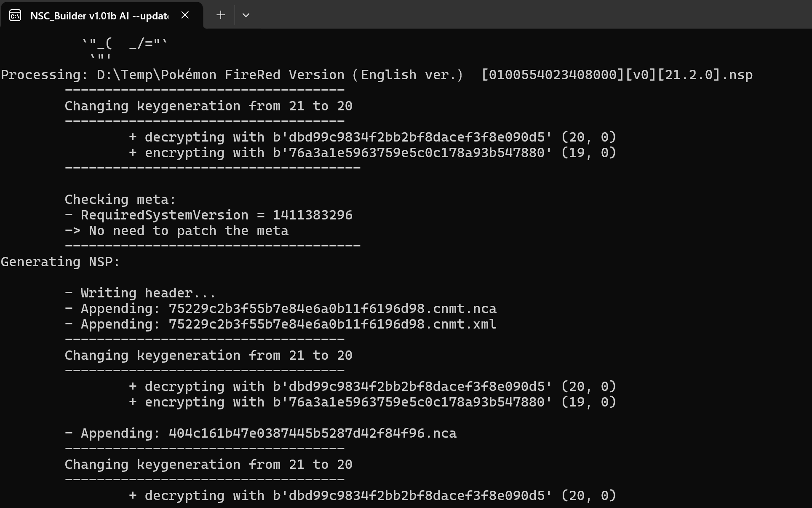Click the bottom-most 'decrypting with' line
The width and height of the screenshot is (812, 508).
click(372, 496)
